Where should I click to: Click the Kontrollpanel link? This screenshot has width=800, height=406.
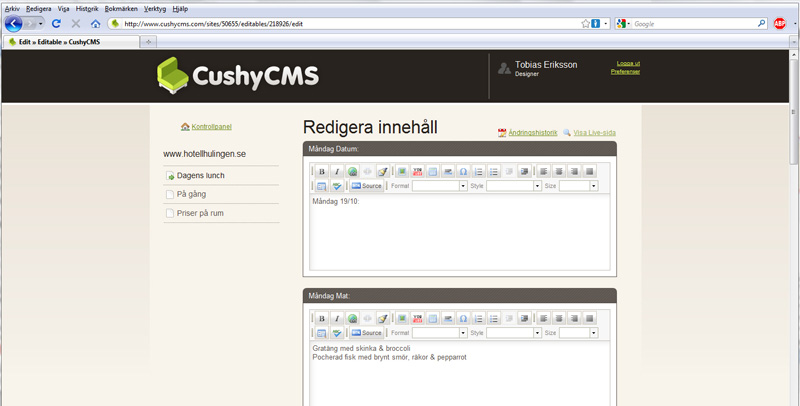tap(211, 126)
